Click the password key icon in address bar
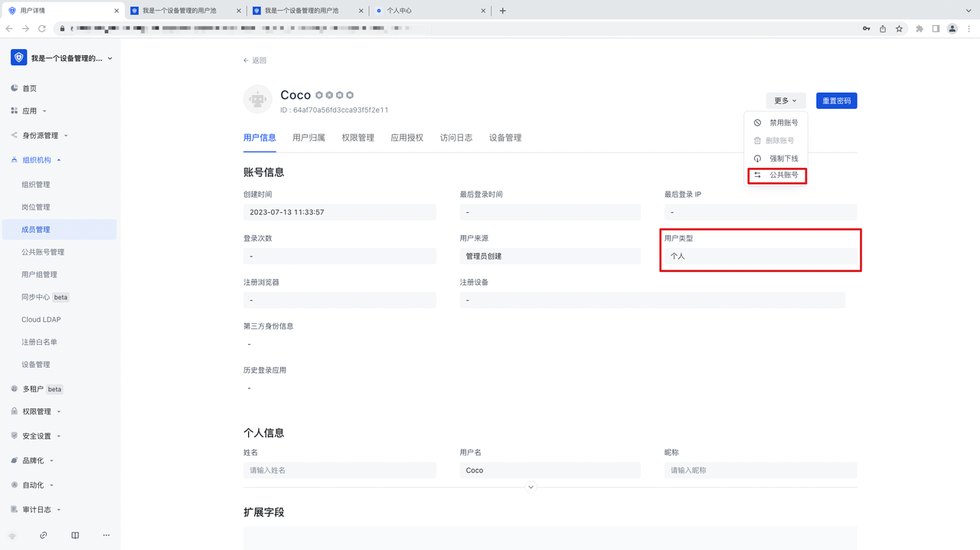 pos(866,28)
